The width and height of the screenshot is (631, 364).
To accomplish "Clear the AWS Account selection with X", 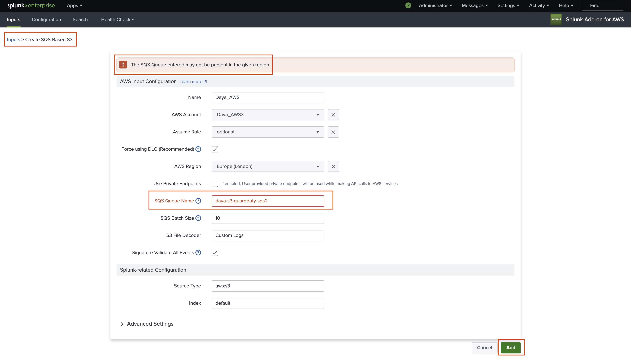I will (x=333, y=115).
